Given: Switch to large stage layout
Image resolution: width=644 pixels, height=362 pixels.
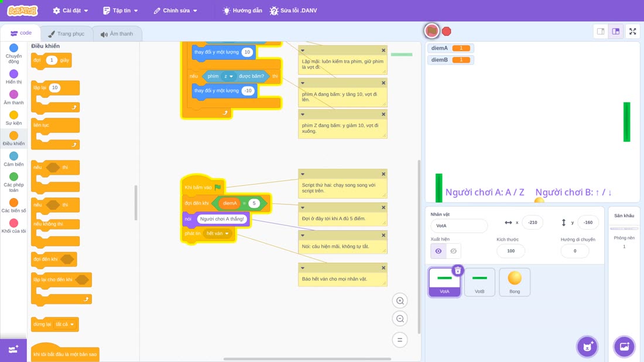Looking at the screenshot, I should (x=616, y=31).
